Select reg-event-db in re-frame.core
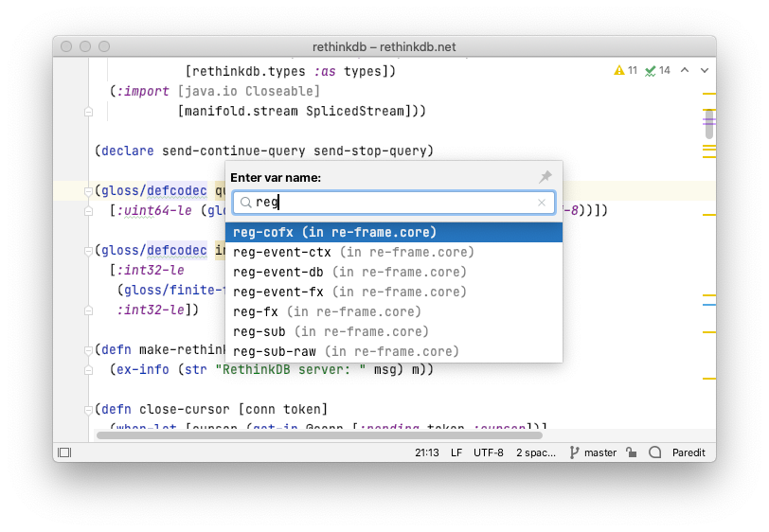This screenshot has height=532, width=769. (394, 272)
